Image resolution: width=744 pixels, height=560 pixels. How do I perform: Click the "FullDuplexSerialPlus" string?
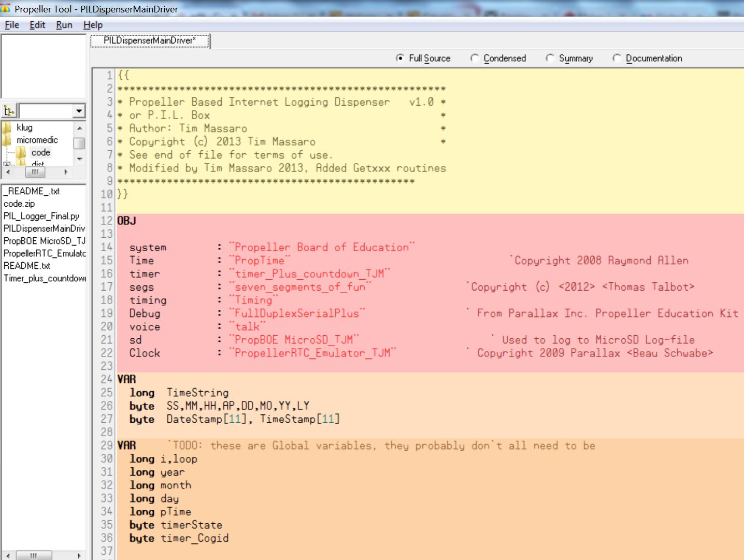pos(297,313)
